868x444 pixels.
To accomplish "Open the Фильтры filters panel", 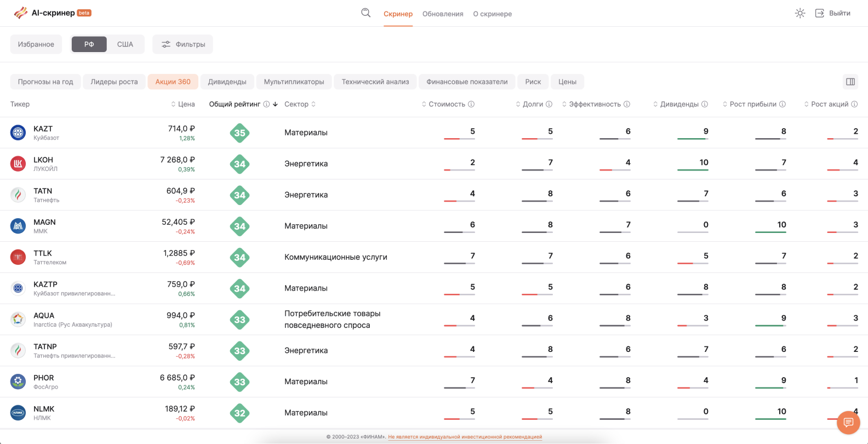I will point(182,44).
